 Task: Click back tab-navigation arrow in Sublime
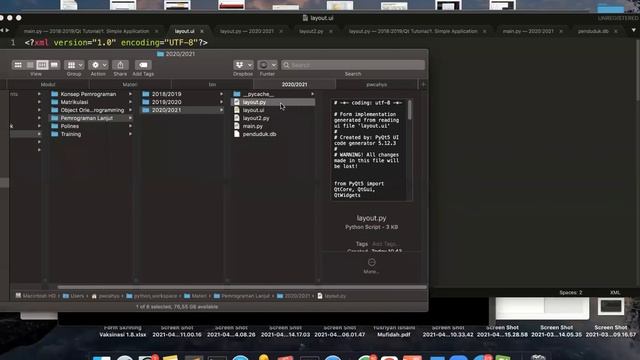point(2,30)
